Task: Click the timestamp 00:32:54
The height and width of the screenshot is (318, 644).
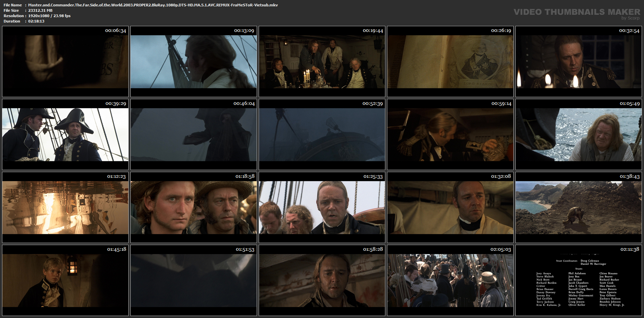Action: (x=629, y=31)
